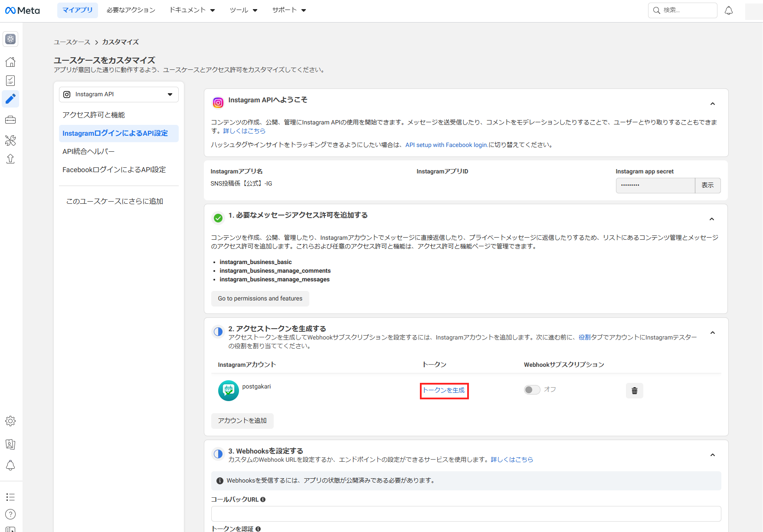Open the app roles icon in the sidebar

(10, 444)
